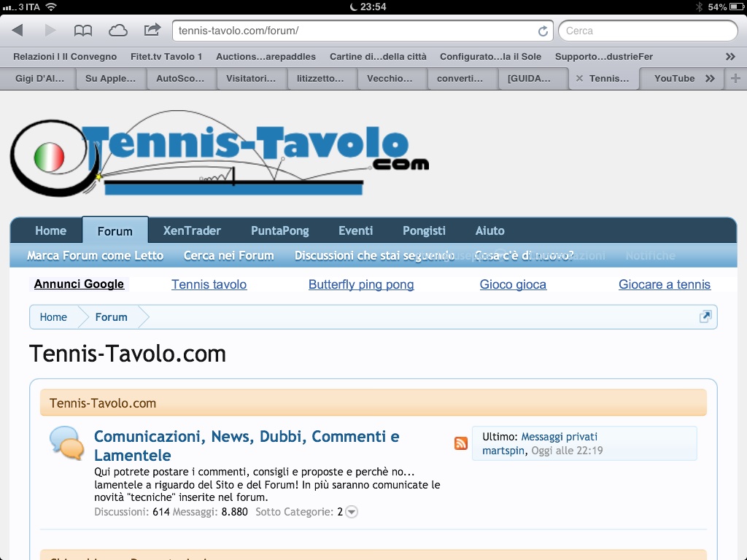Focus the Cerca search field
The image size is (747, 560).
[x=648, y=31]
